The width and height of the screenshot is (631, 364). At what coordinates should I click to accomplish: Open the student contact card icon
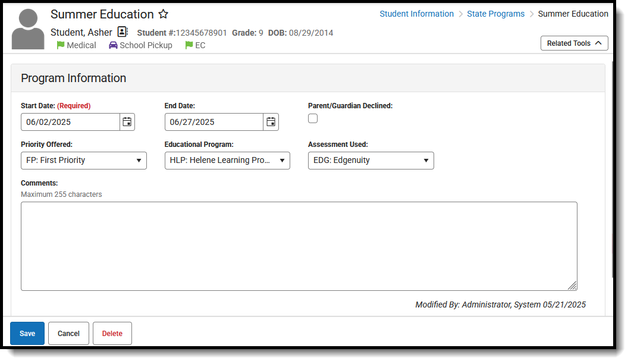[123, 32]
